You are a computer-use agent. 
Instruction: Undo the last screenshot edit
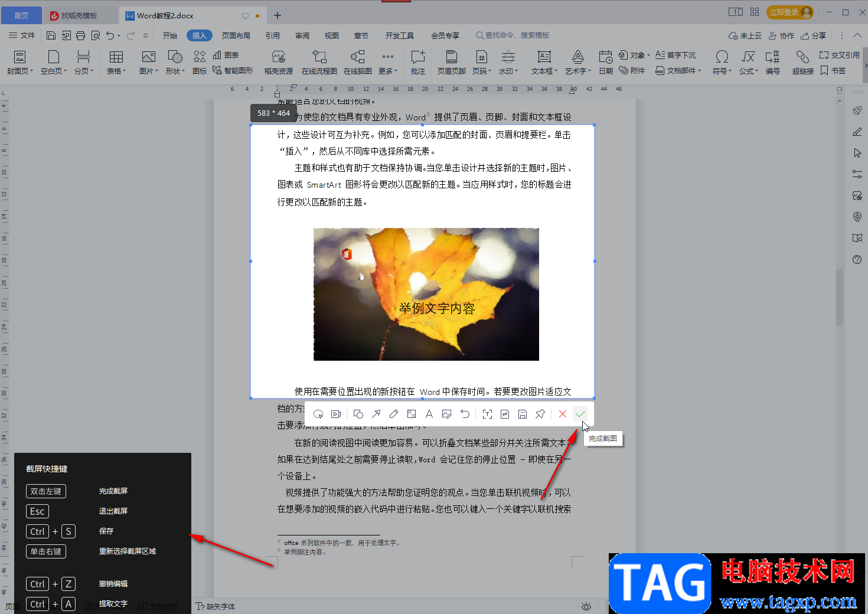pos(465,414)
